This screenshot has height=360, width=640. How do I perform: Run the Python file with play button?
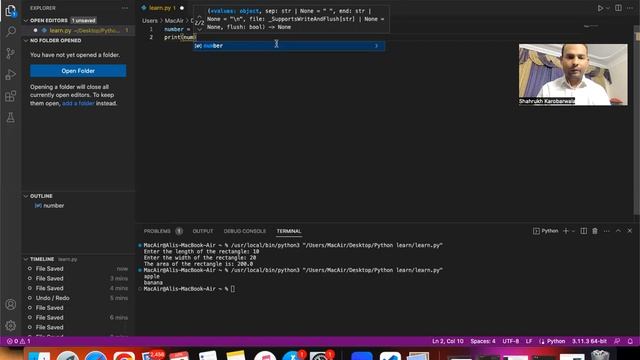(600, 8)
